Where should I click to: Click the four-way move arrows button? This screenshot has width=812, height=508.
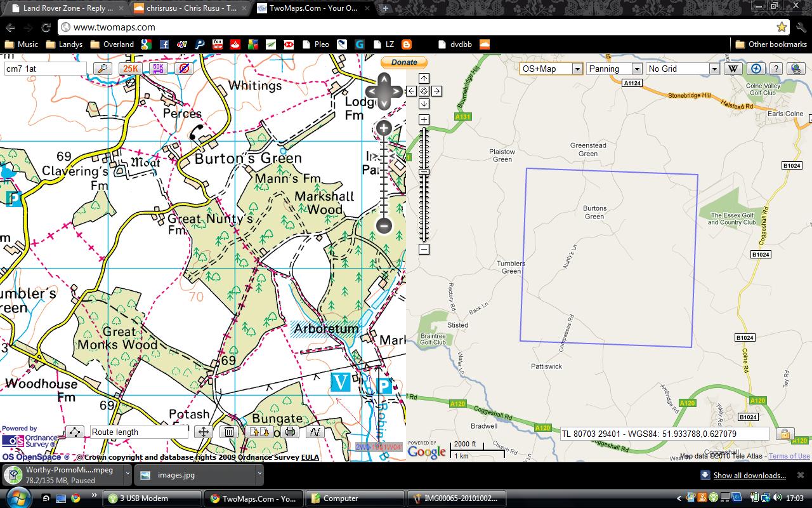pos(203,432)
